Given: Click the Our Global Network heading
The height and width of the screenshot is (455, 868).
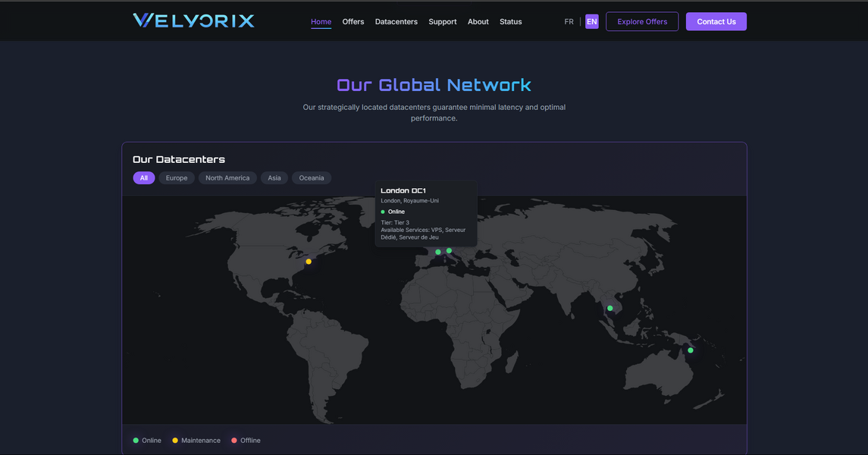Looking at the screenshot, I should click(434, 85).
